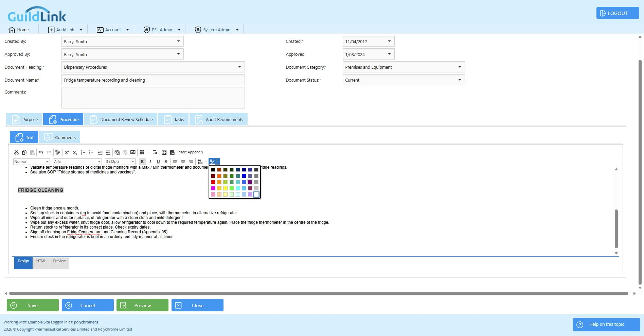Open the font size 3 (12pt) dropdown
Image resolution: width=644 pixels, height=336 pixels.
pos(120,162)
